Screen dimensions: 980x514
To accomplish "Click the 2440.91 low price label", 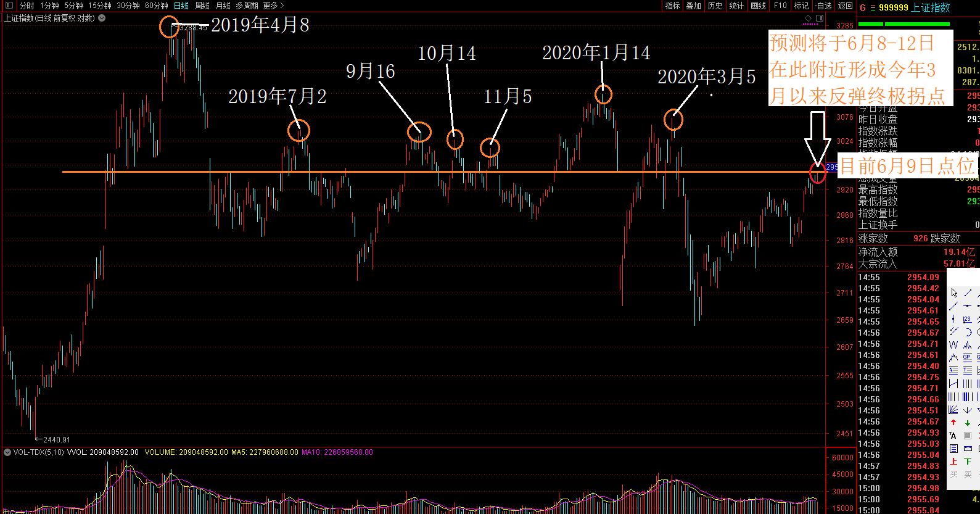I will (x=57, y=440).
